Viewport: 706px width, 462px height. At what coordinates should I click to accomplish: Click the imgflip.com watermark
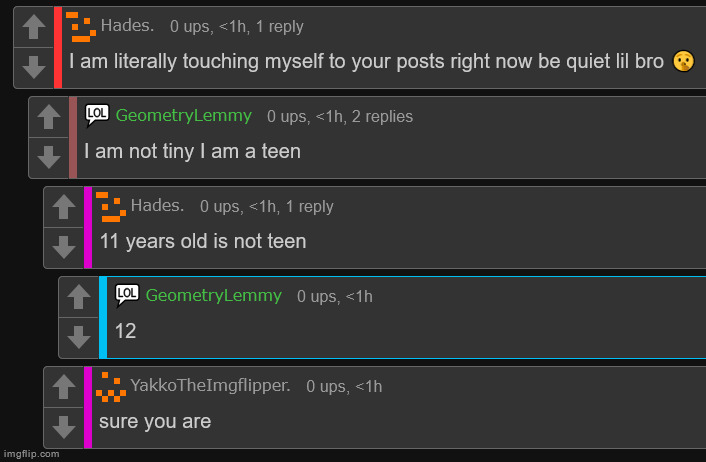point(31,454)
